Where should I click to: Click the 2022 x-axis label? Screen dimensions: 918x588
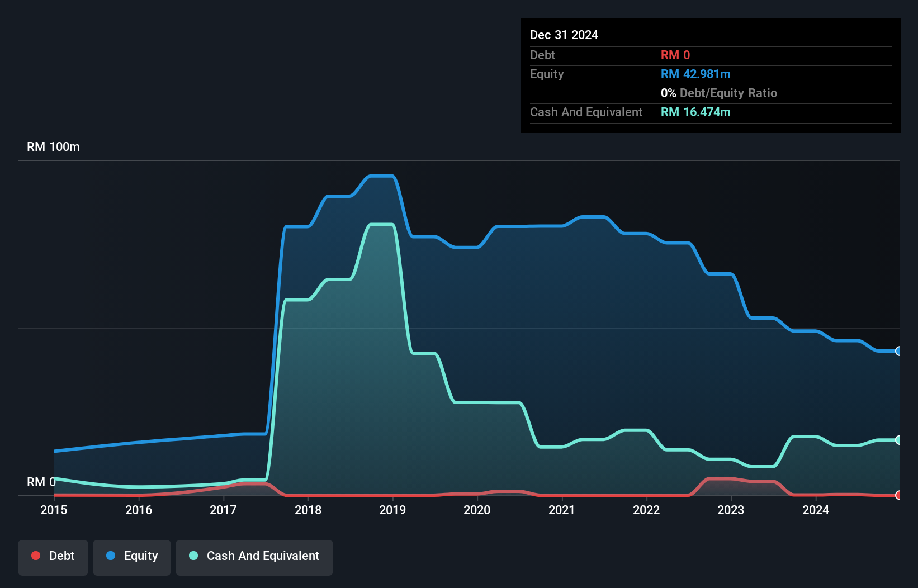pos(646,510)
